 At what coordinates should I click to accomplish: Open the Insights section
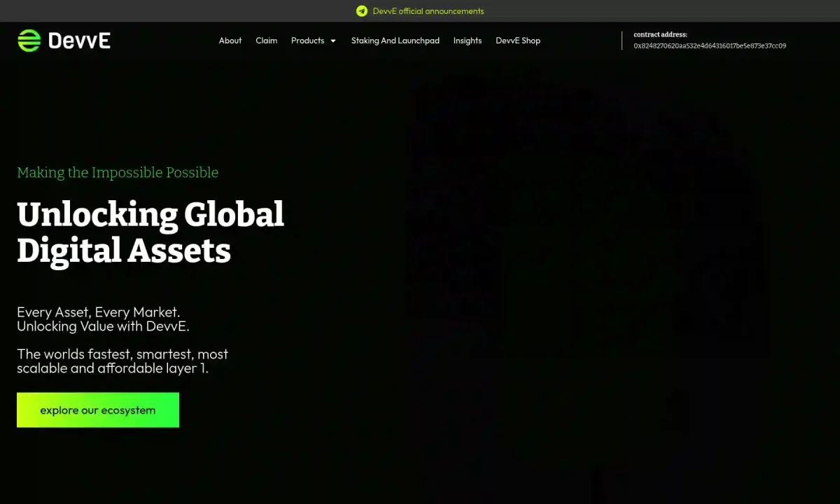(x=468, y=41)
